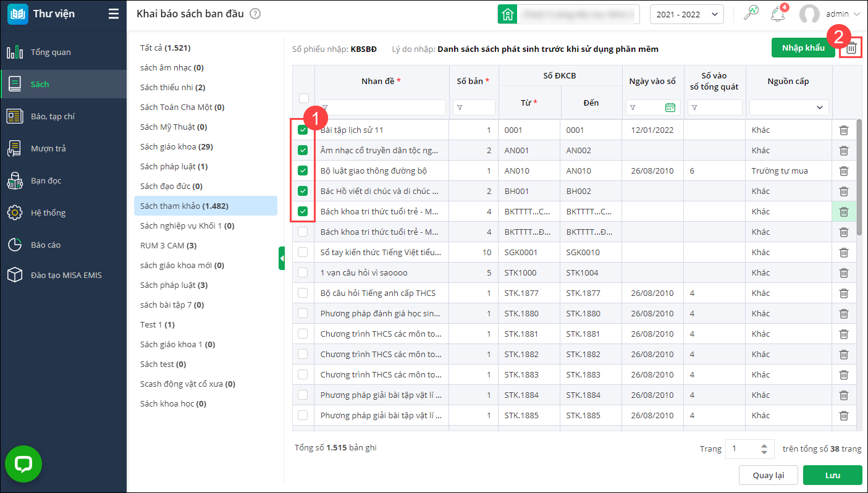Viewport: 868px width, 493px height.
Task: Open the green quick-tools icon in header
Action: point(751,14)
